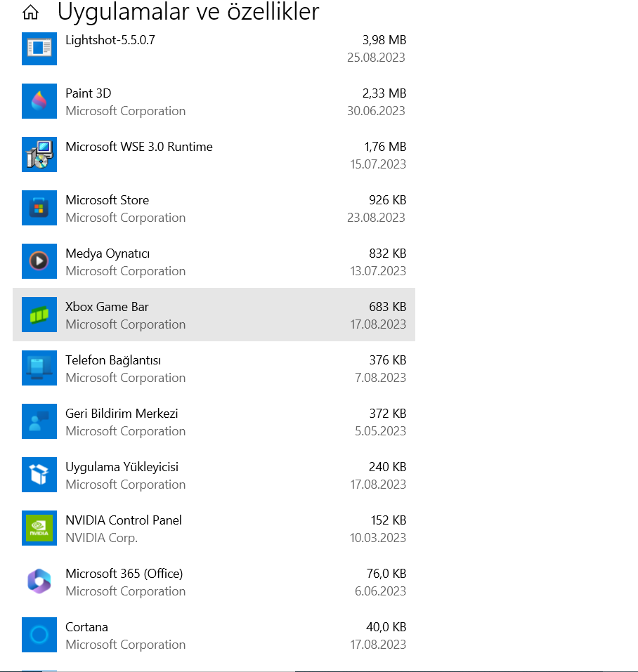Screen dimensions: 638x672
Task: Click the 683 KB size value
Action: click(388, 306)
